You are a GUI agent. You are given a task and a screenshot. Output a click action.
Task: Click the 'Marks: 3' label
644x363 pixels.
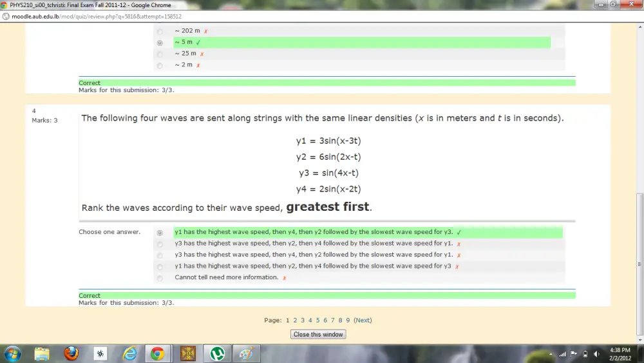pos(44,121)
